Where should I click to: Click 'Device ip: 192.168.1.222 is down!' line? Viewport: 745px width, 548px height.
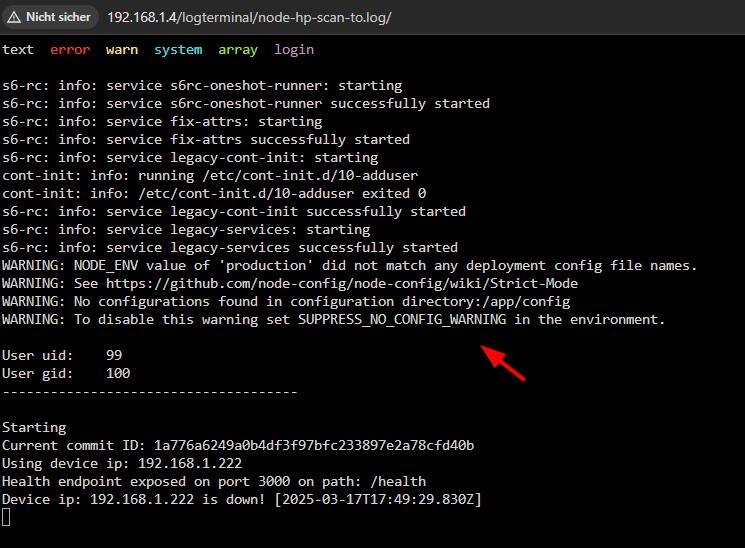point(242,500)
